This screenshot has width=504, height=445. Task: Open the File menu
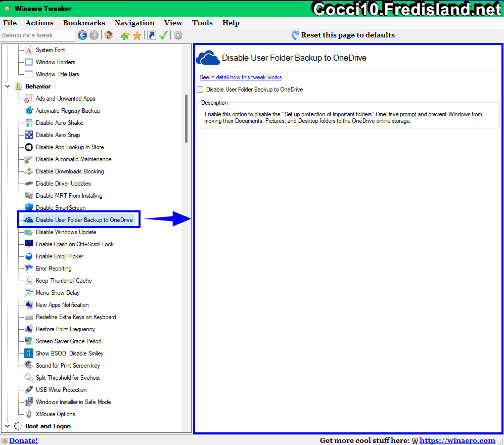[x=10, y=23]
